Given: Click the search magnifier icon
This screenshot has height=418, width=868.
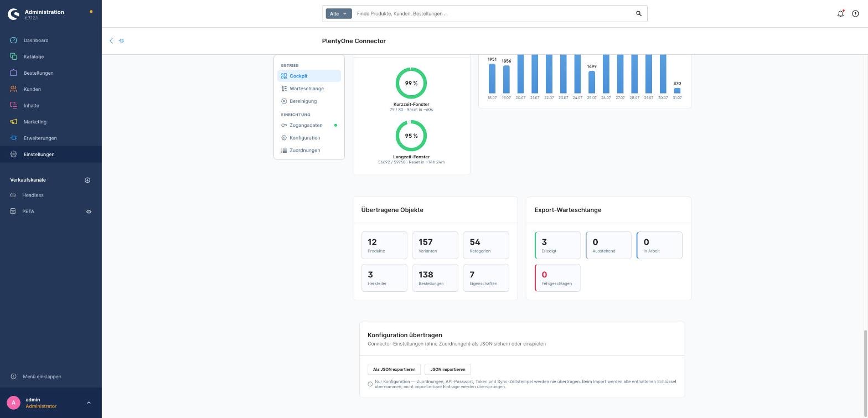Looking at the screenshot, I should point(639,14).
